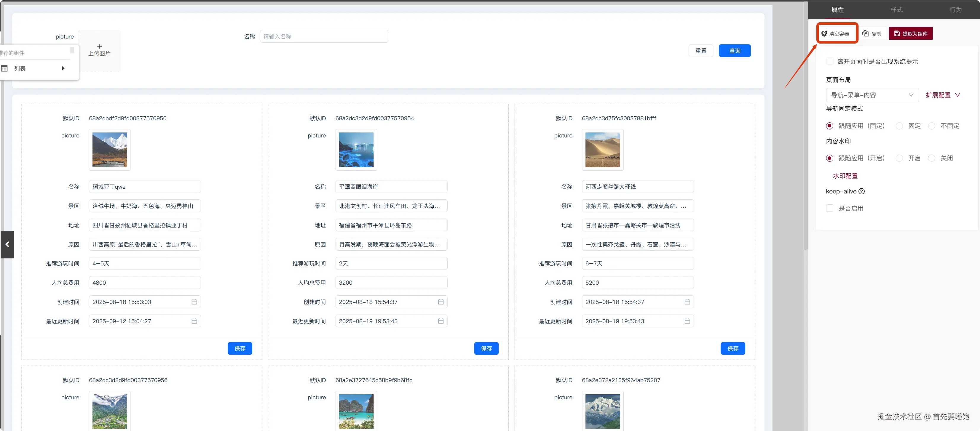Click the 复制 copy icon
The width and height of the screenshot is (980, 431).
coord(865,33)
